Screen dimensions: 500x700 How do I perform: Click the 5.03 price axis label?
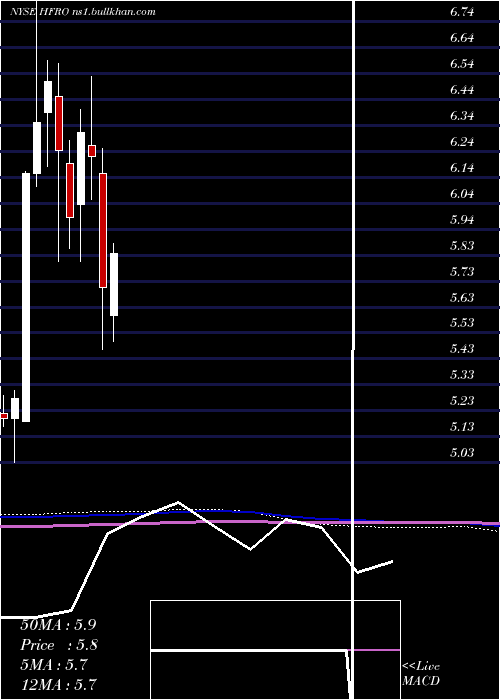click(x=461, y=452)
